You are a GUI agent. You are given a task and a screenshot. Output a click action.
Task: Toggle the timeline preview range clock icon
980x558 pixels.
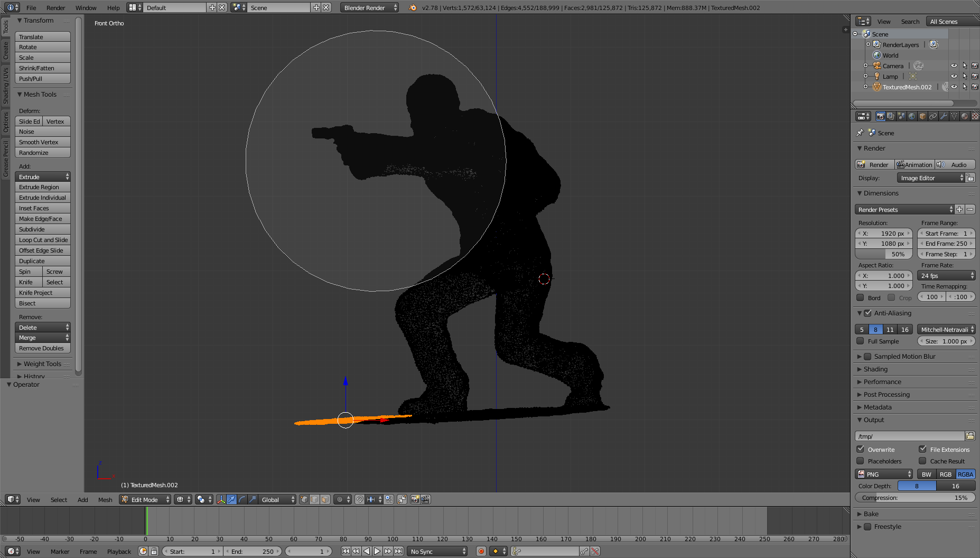tap(143, 551)
